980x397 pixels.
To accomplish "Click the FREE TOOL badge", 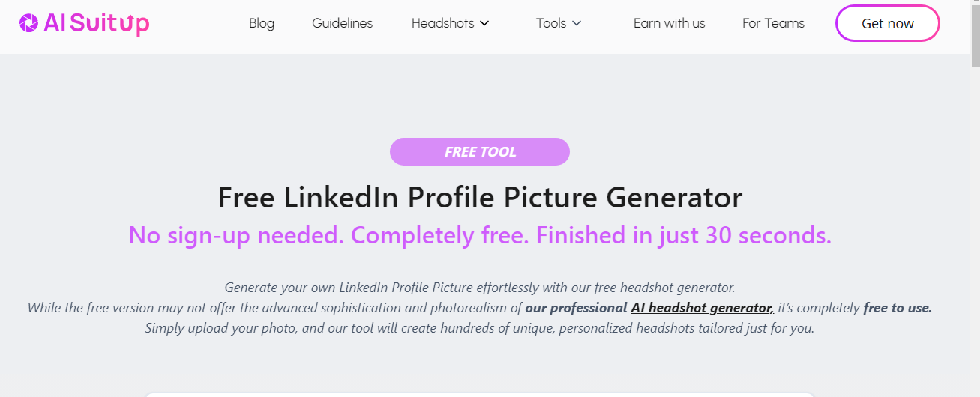I will [480, 152].
